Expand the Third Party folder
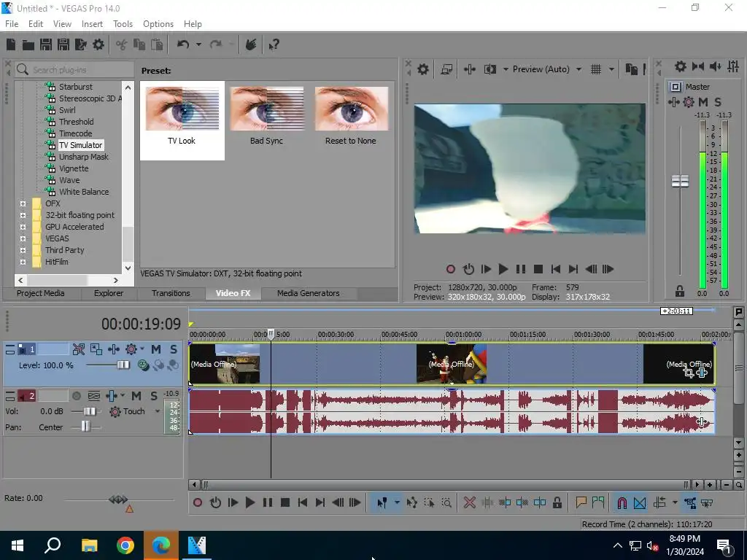The height and width of the screenshot is (560, 747). 23,250
